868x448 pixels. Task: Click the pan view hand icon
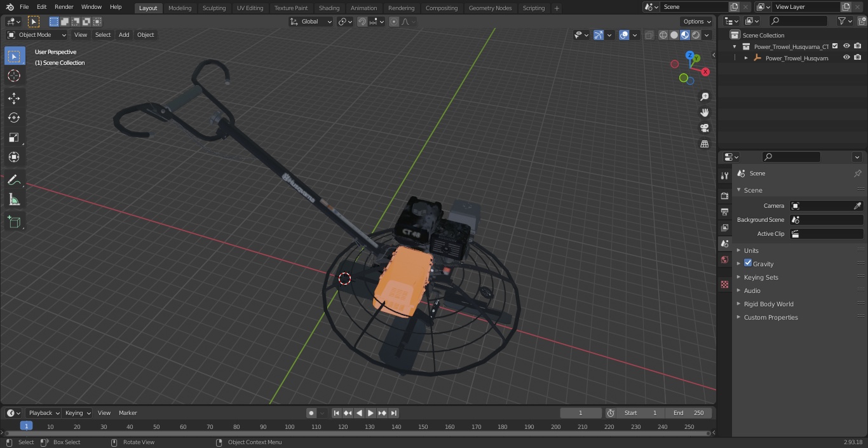click(x=705, y=112)
